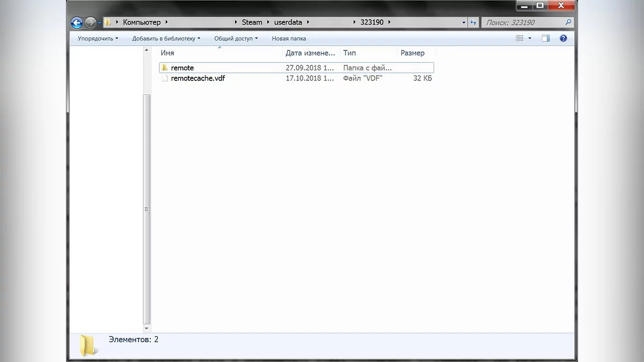The height and width of the screenshot is (362, 644).
Task: Click the remotecache.vdf file icon
Action: 165,78
